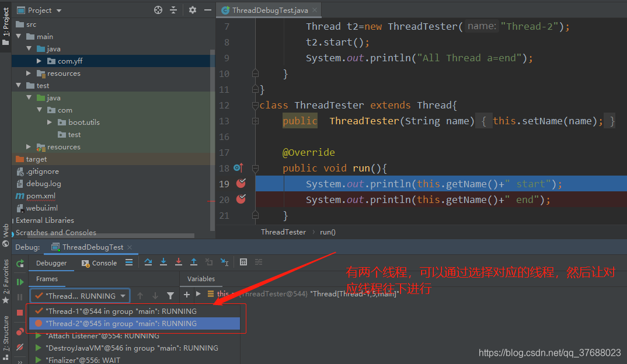
Task: Click ThreadTester in the breadcrumb bar
Action: (x=283, y=232)
